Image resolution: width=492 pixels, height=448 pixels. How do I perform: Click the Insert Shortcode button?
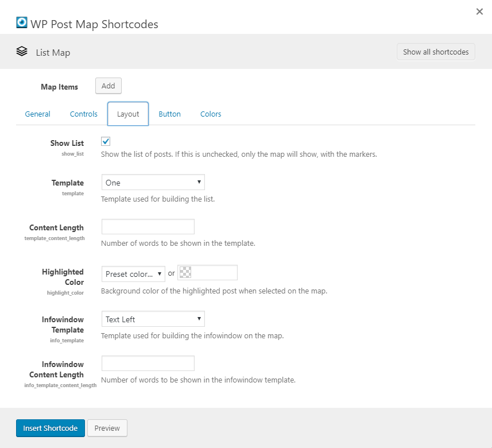pos(51,428)
